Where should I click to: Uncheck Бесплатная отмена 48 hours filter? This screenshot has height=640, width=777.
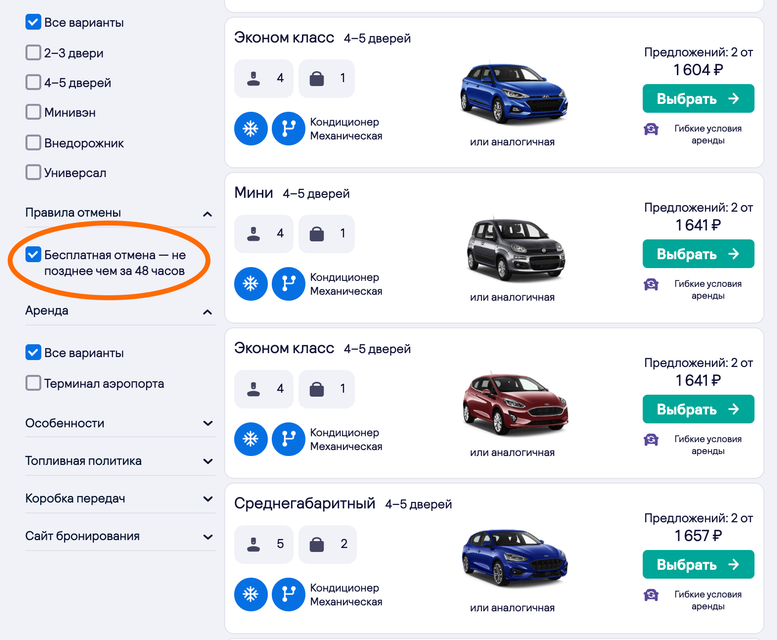click(x=34, y=255)
